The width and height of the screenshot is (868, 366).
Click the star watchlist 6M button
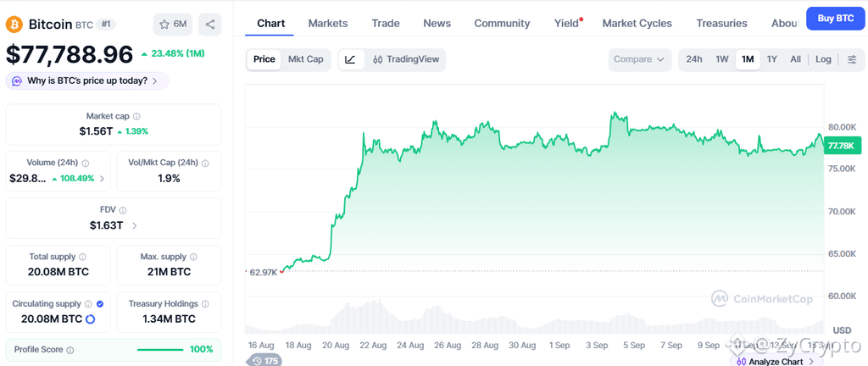click(173, 25)
